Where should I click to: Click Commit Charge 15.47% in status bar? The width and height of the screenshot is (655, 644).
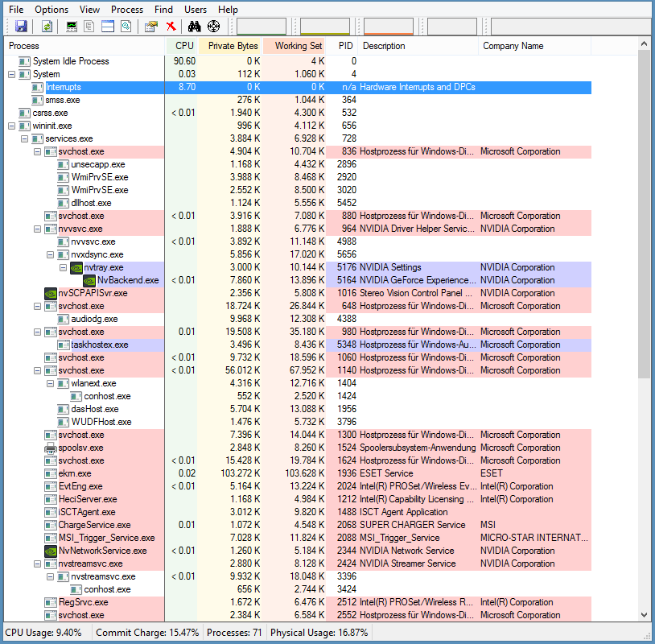[147, 633]
